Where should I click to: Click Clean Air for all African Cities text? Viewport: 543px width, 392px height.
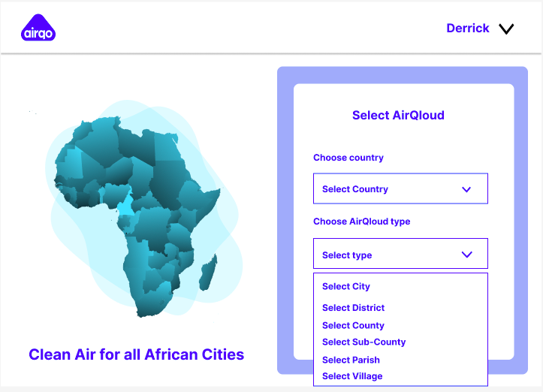137,354
